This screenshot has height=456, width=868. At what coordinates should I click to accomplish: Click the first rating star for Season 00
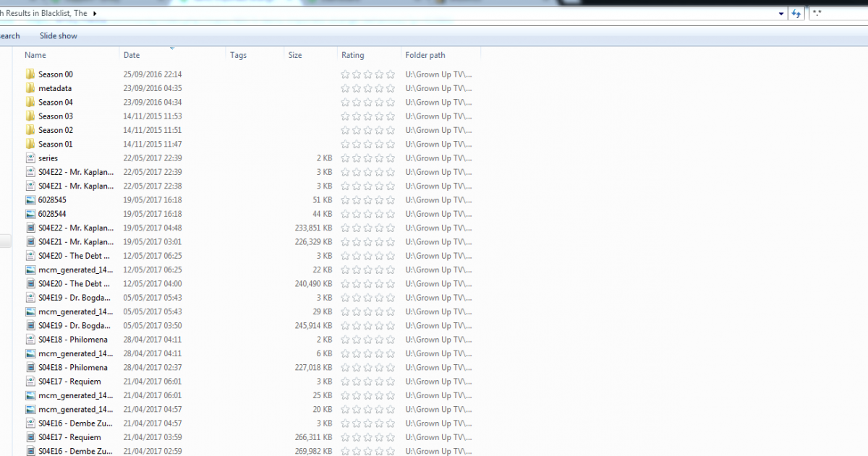[x=345, y=74]
